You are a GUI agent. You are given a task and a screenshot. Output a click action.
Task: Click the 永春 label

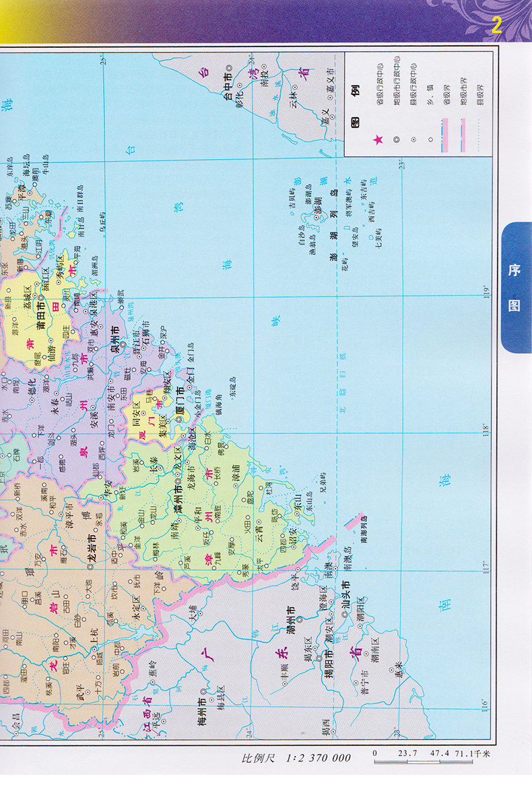pyautogui.click(x=55, y=406)
